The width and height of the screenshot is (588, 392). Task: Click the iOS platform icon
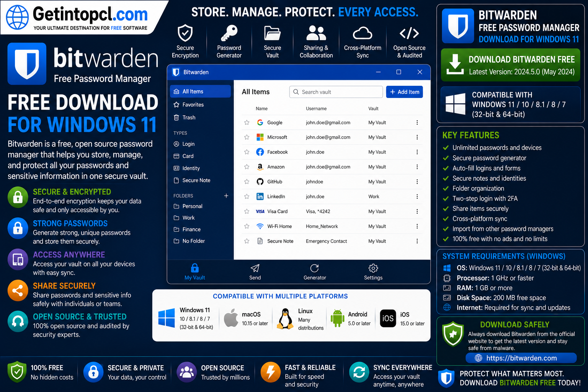click(388, 318)
